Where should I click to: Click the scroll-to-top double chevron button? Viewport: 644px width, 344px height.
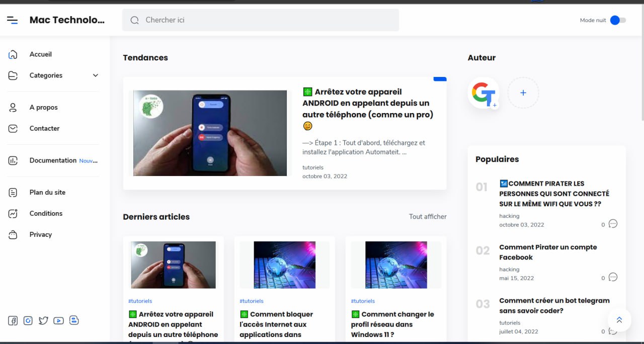(619, 320)
